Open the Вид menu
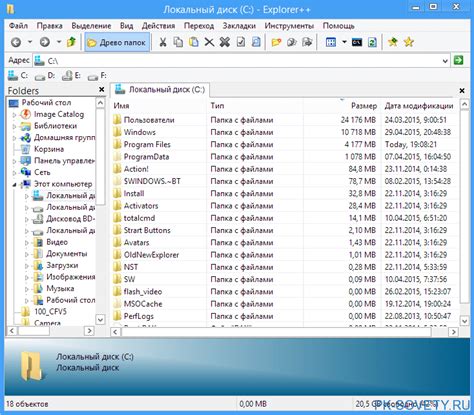Viewport: 474px width, 415px height. (126, 26)
